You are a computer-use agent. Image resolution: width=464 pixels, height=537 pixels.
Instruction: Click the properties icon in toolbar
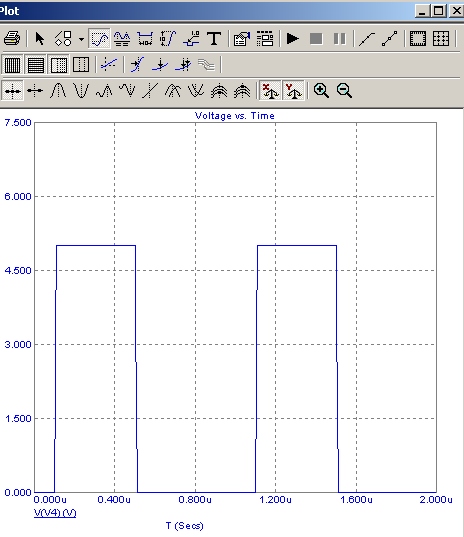pyautogui.click(x=242, y=38)
